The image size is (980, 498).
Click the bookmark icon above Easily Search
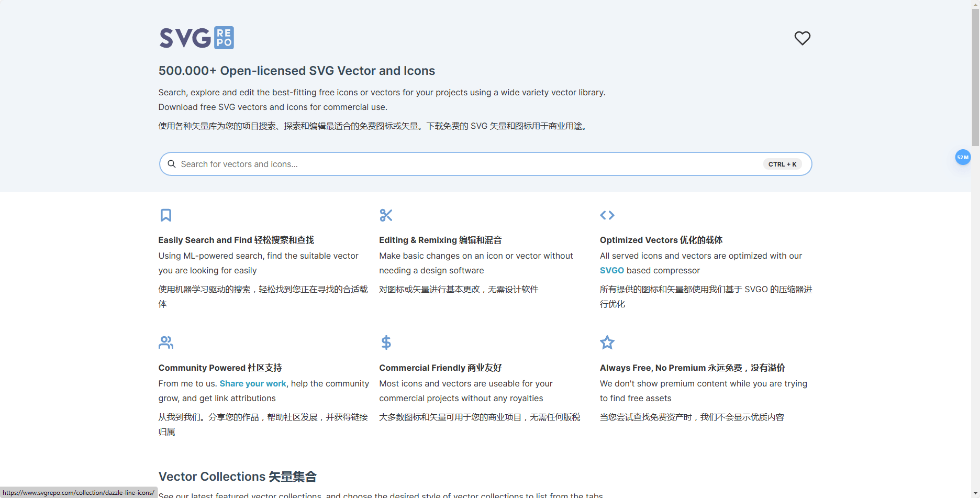166,215
